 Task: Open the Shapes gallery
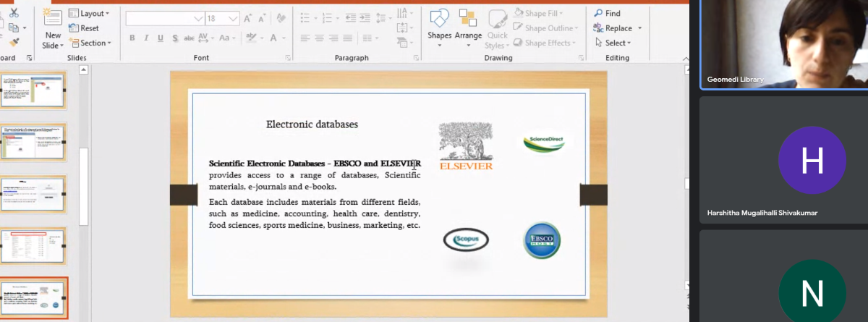(x=439, y=29)
